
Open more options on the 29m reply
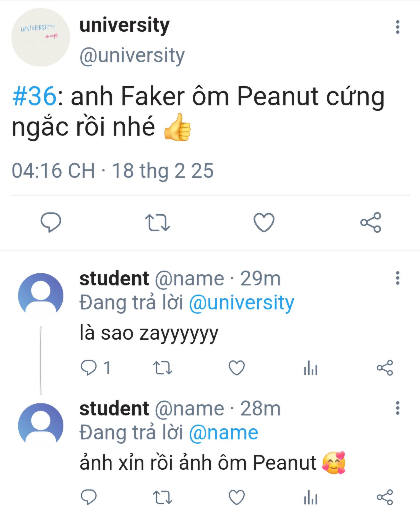[397, 278]
